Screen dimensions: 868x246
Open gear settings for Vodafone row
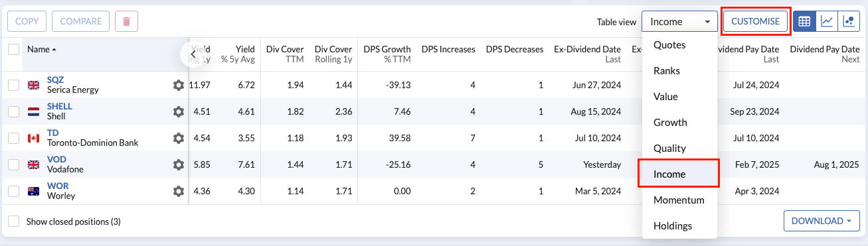coord(178,164)
